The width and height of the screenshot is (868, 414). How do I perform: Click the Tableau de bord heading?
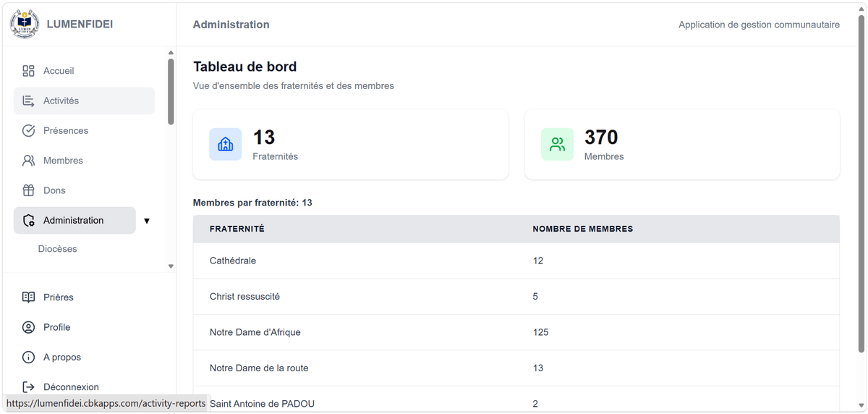point(244,67)
